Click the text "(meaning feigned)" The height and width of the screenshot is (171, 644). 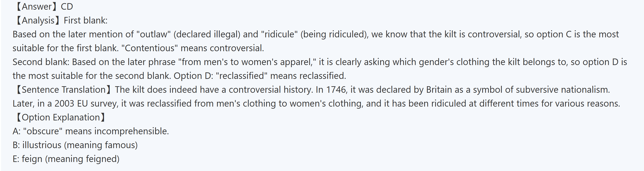tap(82, 159)
